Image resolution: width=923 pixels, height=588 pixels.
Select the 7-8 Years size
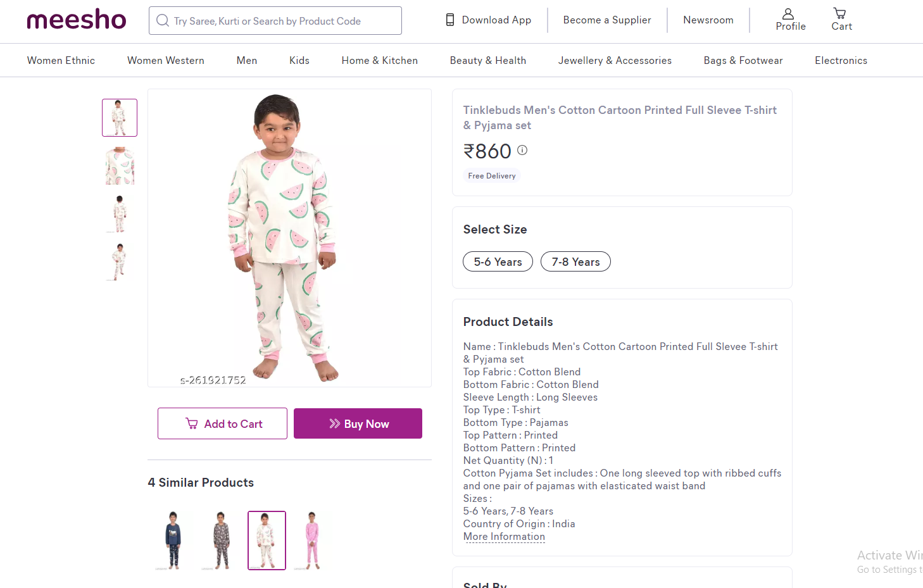tap(575, 262)
